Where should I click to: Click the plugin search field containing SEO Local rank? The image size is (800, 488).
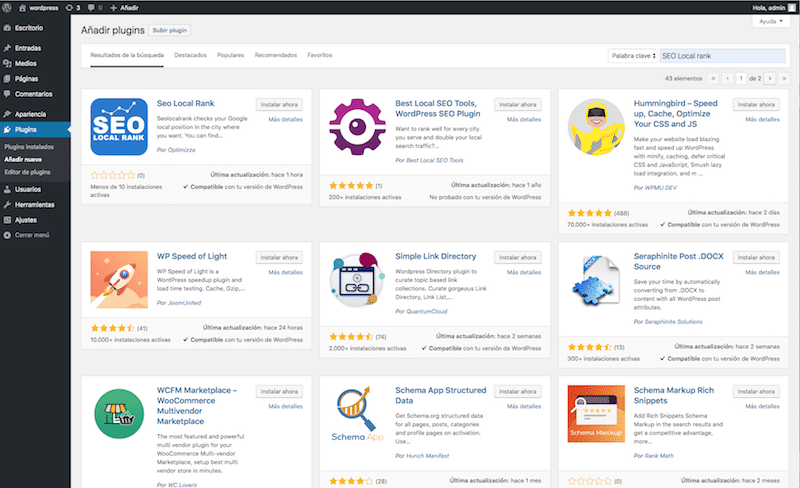coord(722,56)
